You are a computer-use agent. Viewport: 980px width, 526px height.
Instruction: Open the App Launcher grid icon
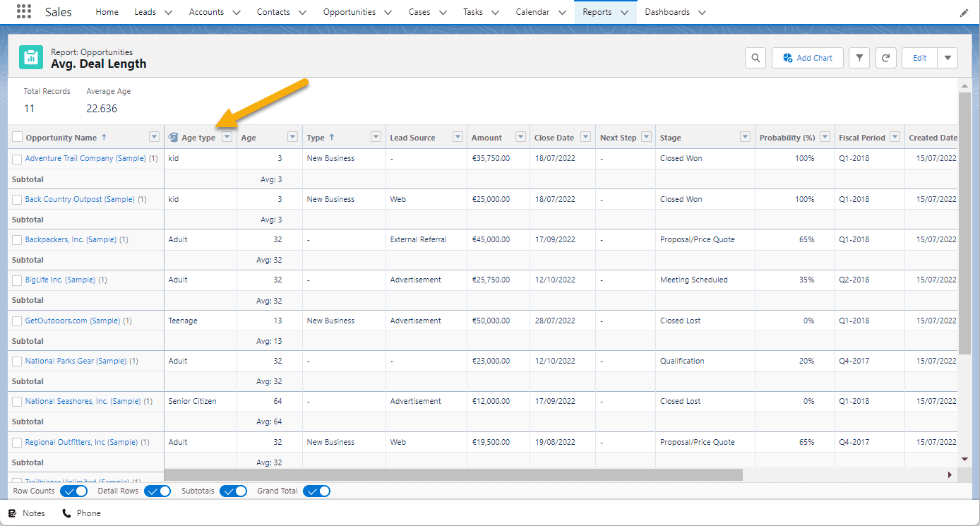coord(23,11)
